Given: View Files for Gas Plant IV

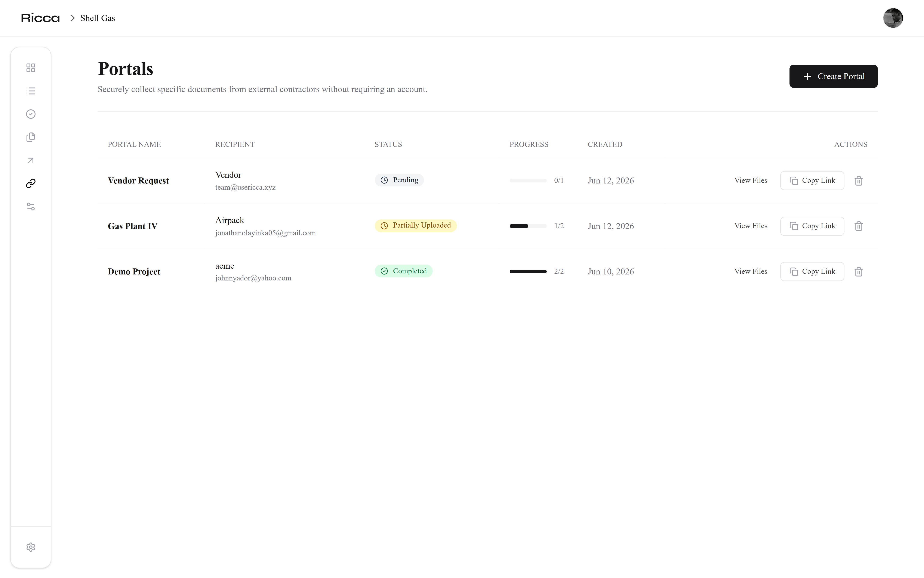Looking at the screenshot, I should (750, 226).
